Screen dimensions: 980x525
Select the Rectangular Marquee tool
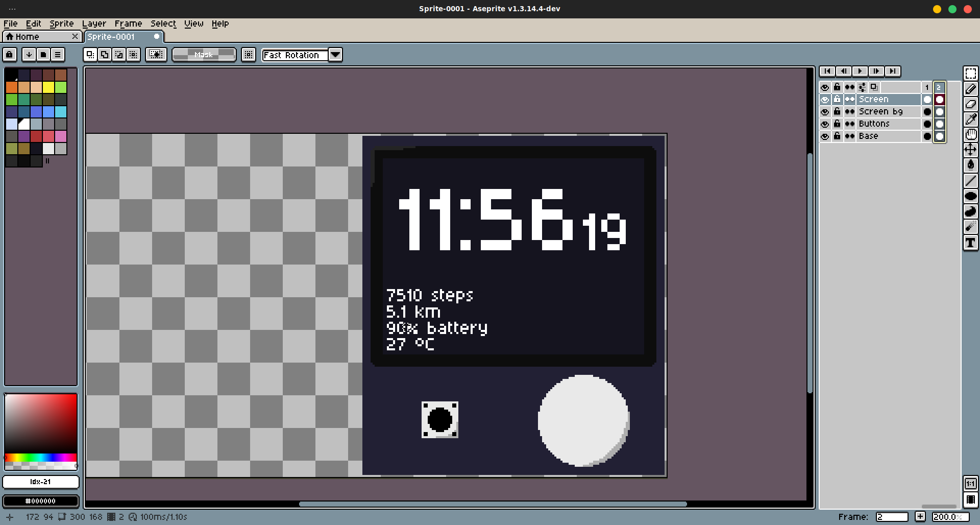pos(971,73)
